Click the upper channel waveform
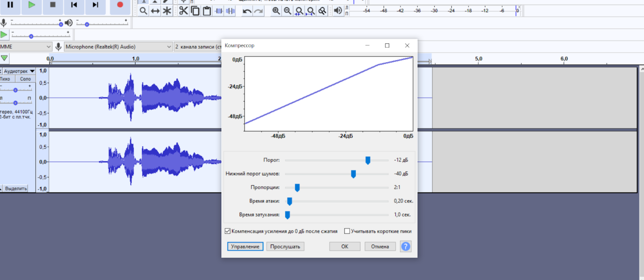The image size is (644, 280). [x=135, y=98]
